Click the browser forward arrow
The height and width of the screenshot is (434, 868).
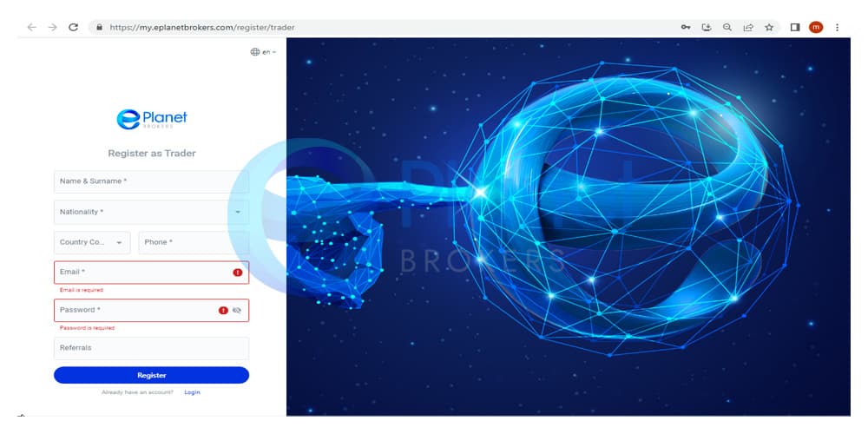coord(53,27)
